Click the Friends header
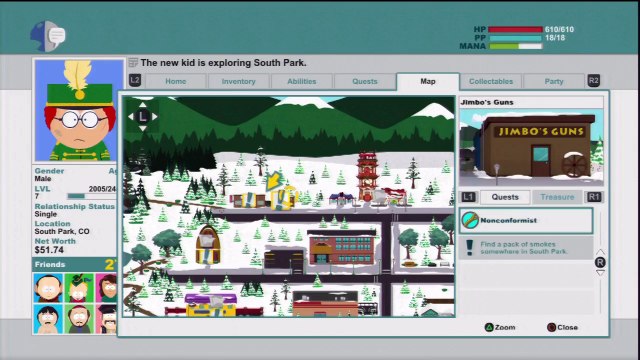 pyautogui.click(x=75, y=264)
